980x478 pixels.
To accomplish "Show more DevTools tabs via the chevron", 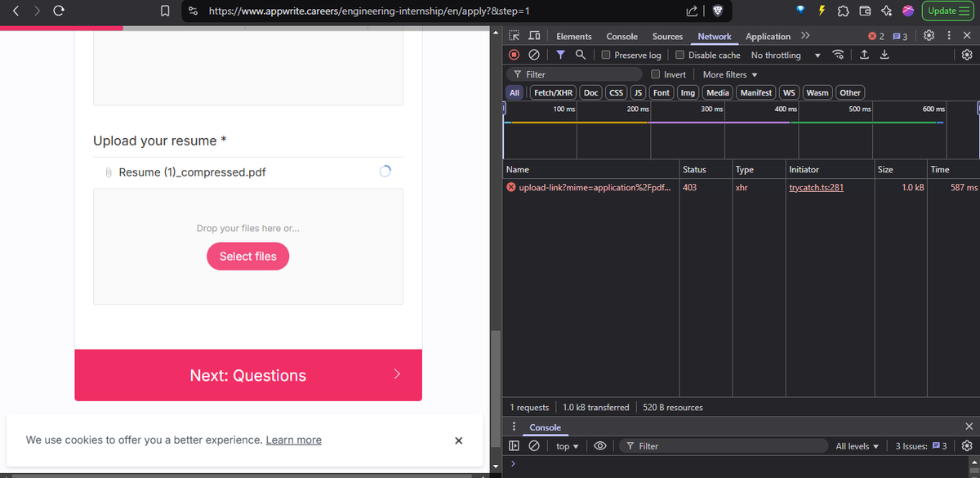I will tap(805, 36).
